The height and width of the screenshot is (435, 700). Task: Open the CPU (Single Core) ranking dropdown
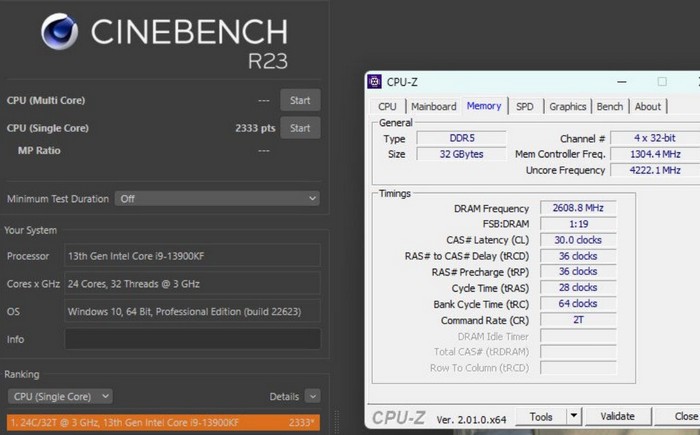pyautogui.click(x=59, y=396)
